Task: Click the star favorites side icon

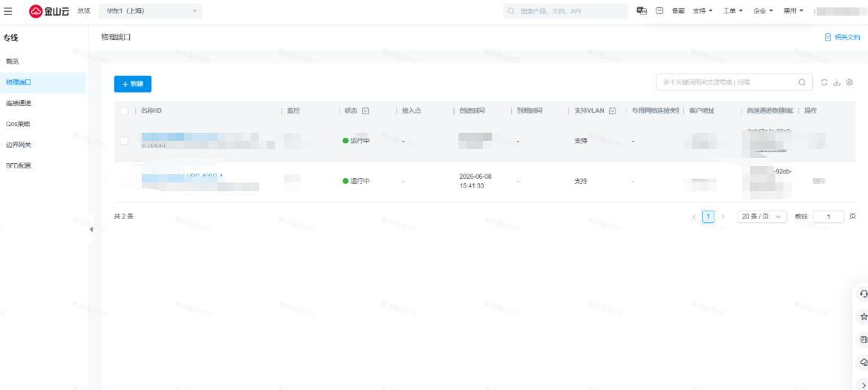Action: (x=863, y=317)
